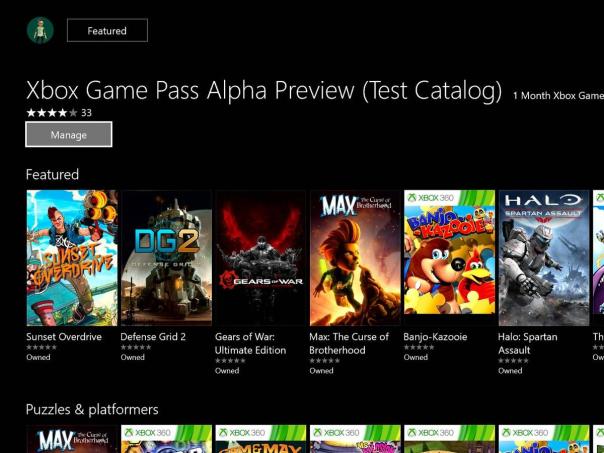
Task: Open the Sunset Overdrive cover art
Action: [x=72, y=258]
